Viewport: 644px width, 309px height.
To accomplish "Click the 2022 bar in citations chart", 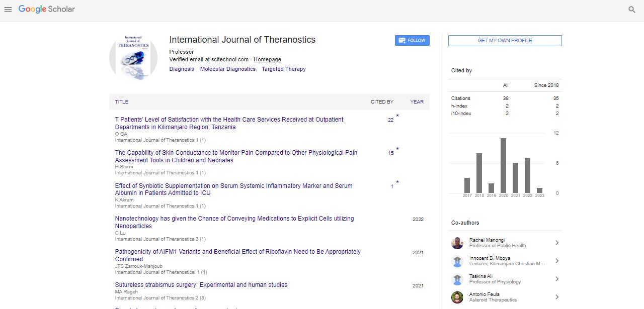I will [x=527, y=175].
